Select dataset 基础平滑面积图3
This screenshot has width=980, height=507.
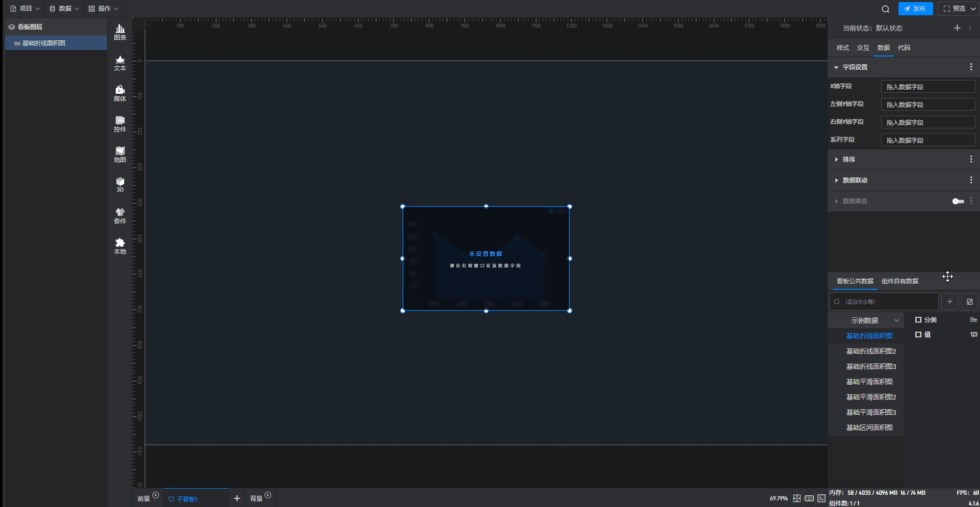pos(871,412)
